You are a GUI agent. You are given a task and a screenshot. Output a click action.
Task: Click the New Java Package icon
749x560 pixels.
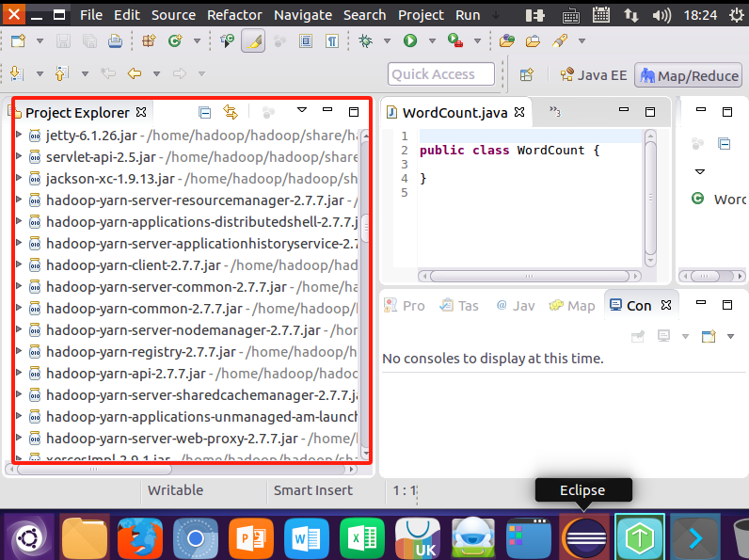point(149,41)
